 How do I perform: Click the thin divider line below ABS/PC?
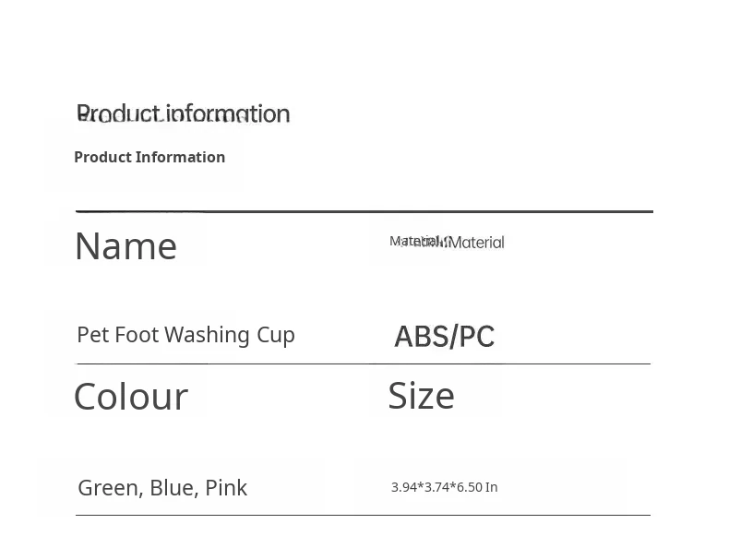(364, 363)
